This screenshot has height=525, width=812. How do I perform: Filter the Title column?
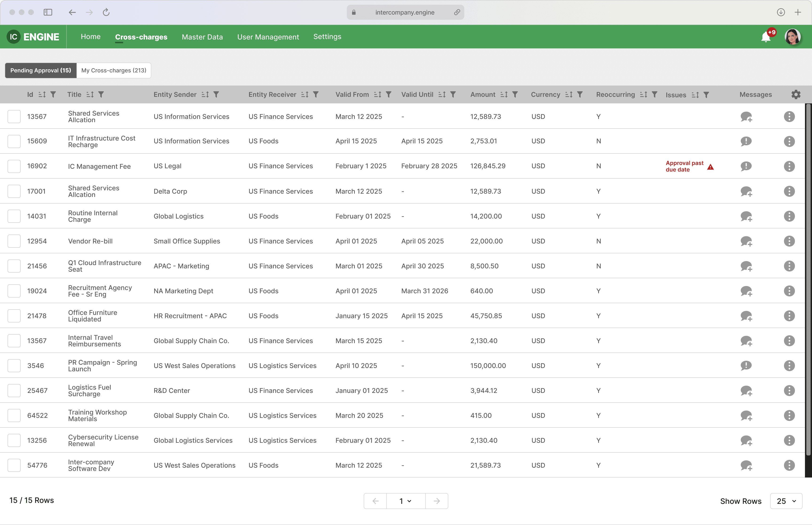(101, 94)
